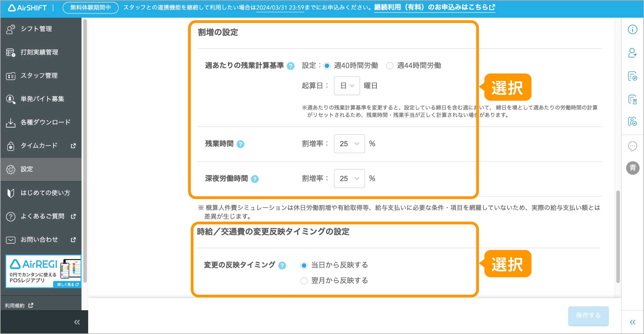The height and width of the screenshot is (334, 644).
Task: Select 週40時間労働 radio button
Action: click(x=327, y=66)
